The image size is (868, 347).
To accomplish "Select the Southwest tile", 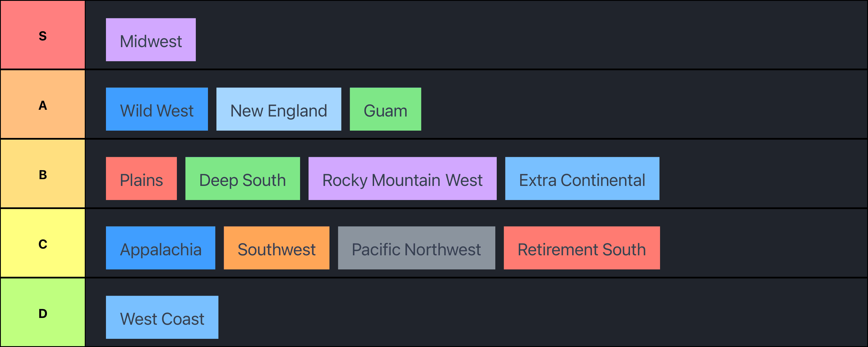I will [276, 248].
